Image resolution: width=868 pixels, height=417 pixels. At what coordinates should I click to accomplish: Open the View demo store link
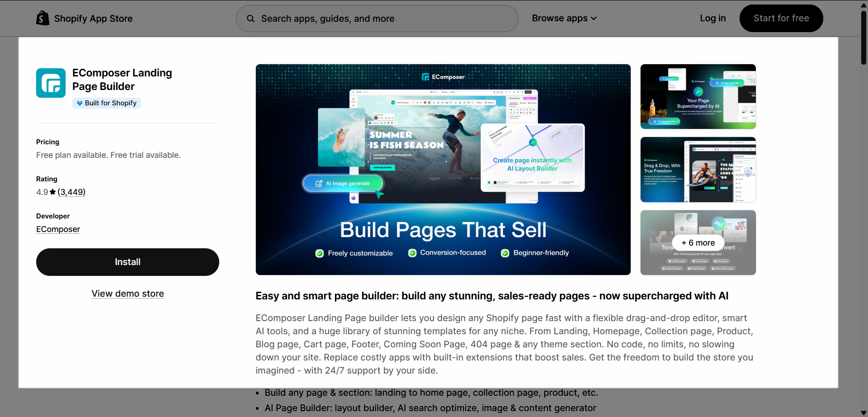pyautogui.click(x=127, y=294)
